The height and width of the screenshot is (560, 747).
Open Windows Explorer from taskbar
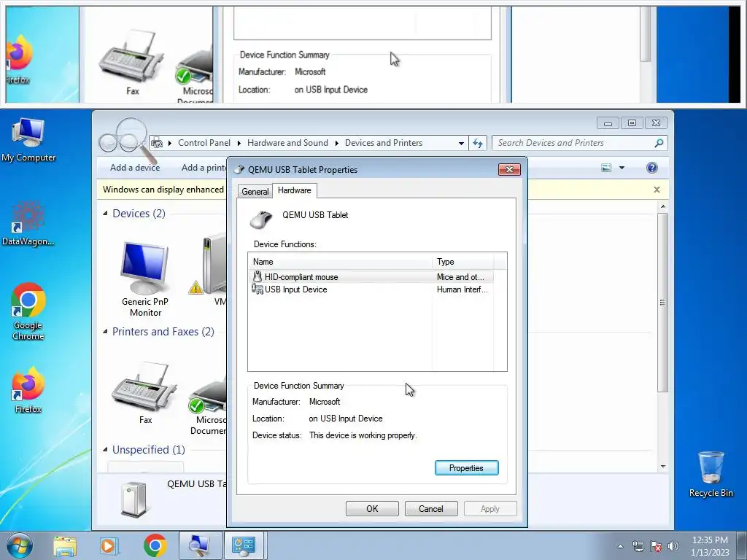pyautogui.click(x=65, y=546)
